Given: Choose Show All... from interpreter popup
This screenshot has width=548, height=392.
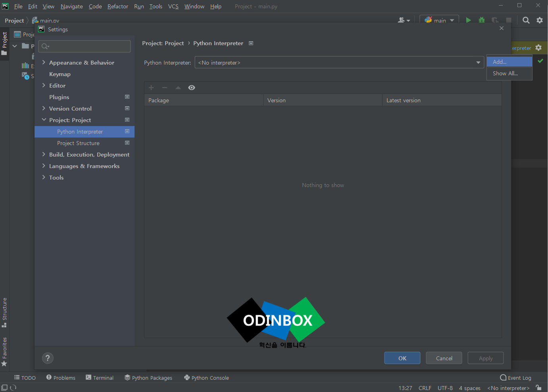Looking at the screenshot, I should pyautogui.click(x=510, y=73).
